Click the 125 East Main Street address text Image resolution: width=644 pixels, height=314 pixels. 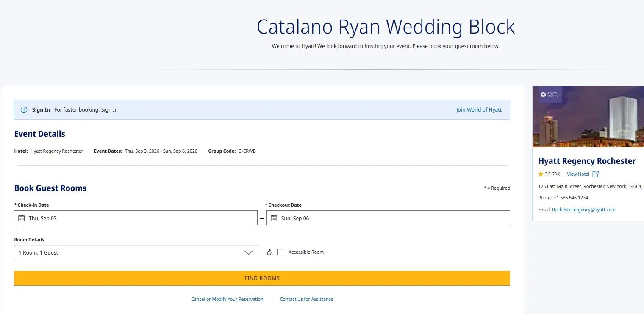[x=591, y=186]
